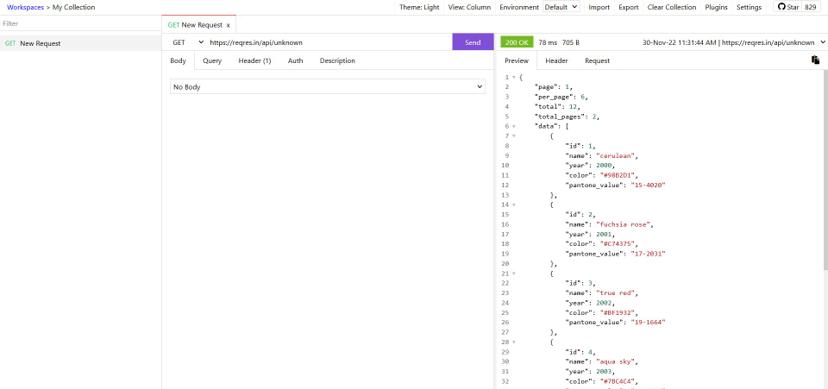Image resolution: width=828 pixels, height=389 pixels.
Task: Open the Description tab
Action: coord(337,61)
